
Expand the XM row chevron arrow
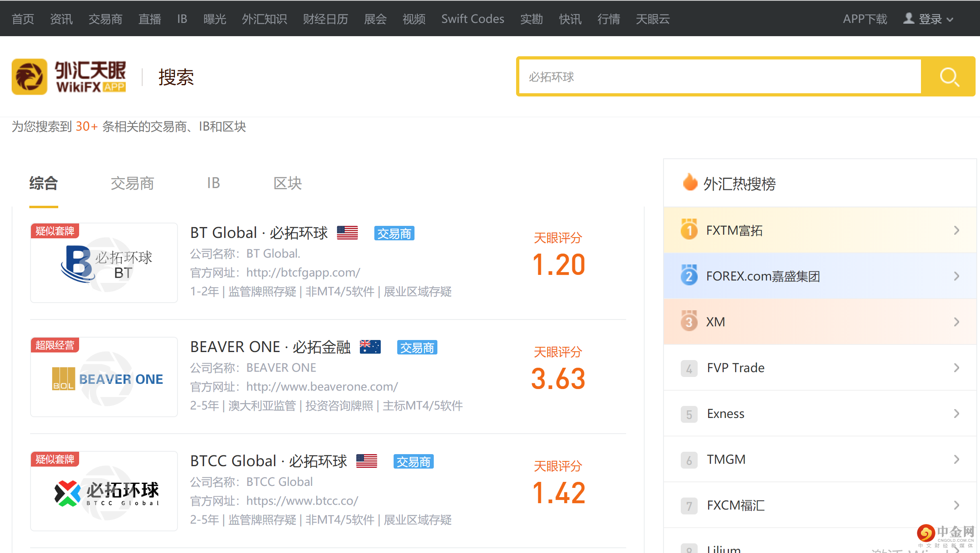point(957,322)
